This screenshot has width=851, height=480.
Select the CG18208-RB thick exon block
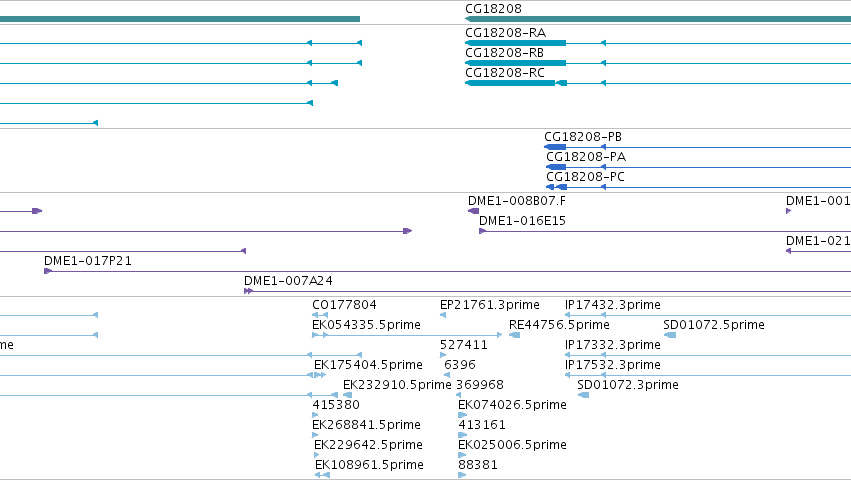coord(516,63)
